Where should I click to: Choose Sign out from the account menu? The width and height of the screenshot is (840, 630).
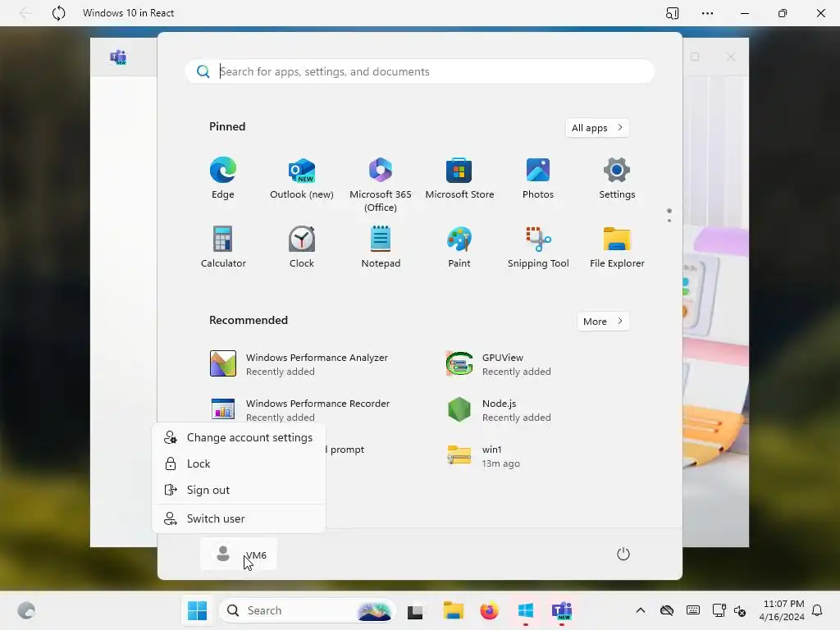239,491
